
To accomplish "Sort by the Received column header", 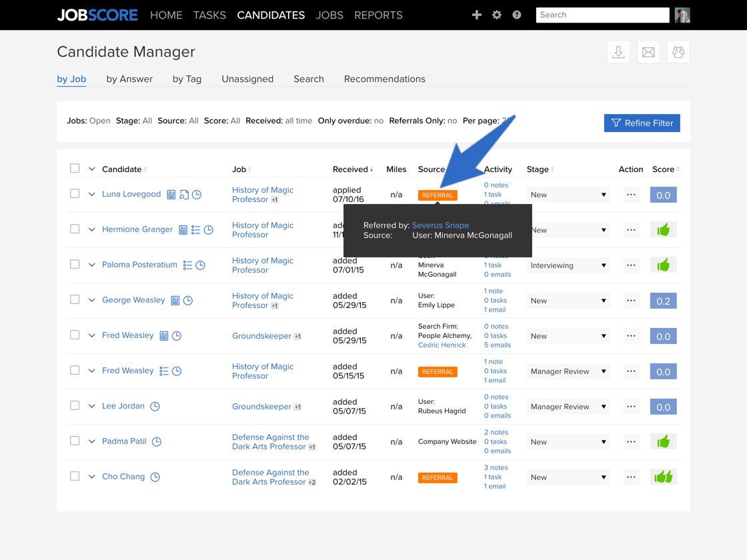I will click(353, 169).
